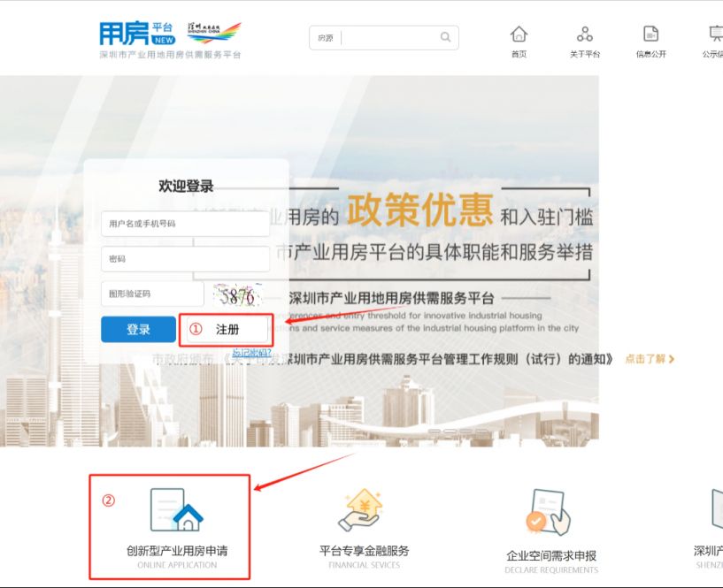Click into the 密码 password field
723x588 pixels.
click(185, 259)
